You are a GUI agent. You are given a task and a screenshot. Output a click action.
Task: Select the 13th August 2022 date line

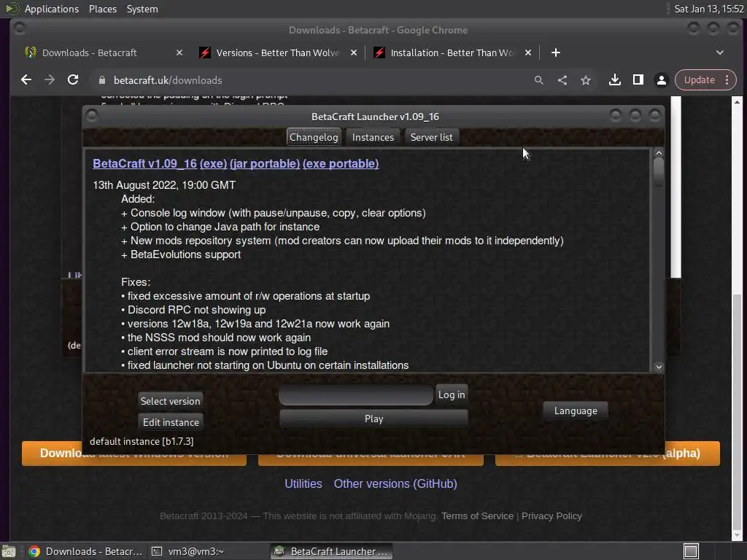(x=164, y=185)
